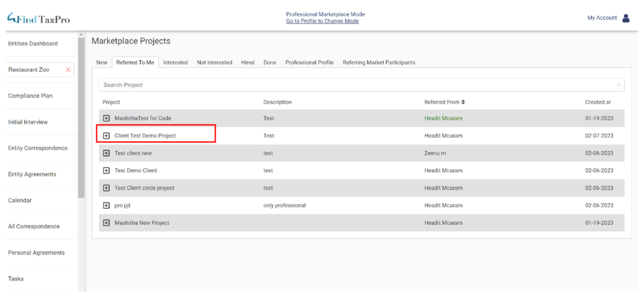
Task: Open the Professional Profile tab
Action: (x=309, y=63)
